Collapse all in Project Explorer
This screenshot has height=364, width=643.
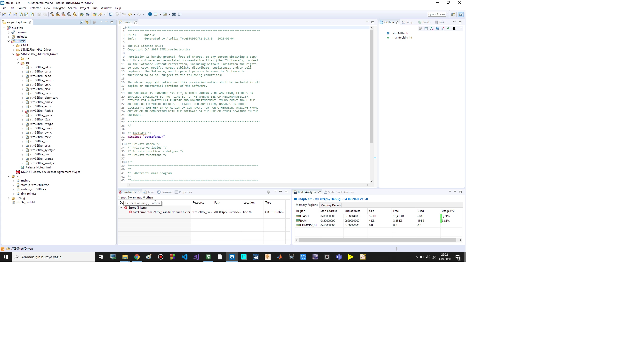(81, 22)
